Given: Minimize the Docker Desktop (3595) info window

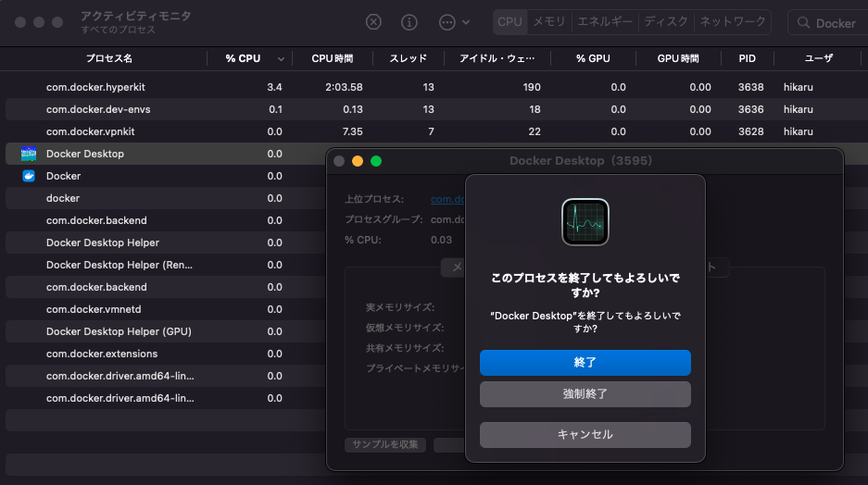Looking at the screenshot, I should pyautogui.click(x=358, y=161).
